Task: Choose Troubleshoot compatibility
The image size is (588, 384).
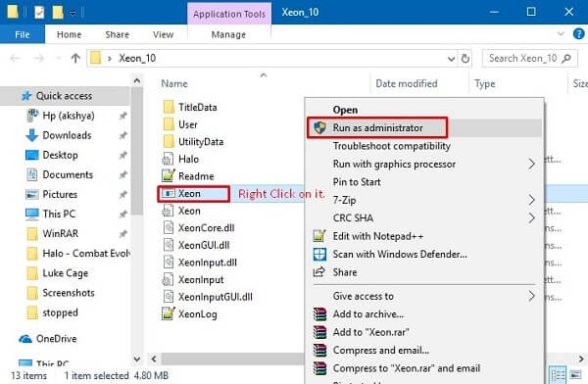Action: pyautogui.click(x=391, y=146)
